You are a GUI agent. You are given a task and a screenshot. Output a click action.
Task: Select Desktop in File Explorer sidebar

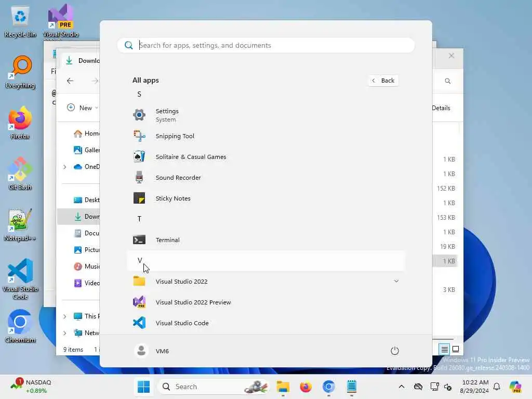pyautogui.click(x=87, y=200)
